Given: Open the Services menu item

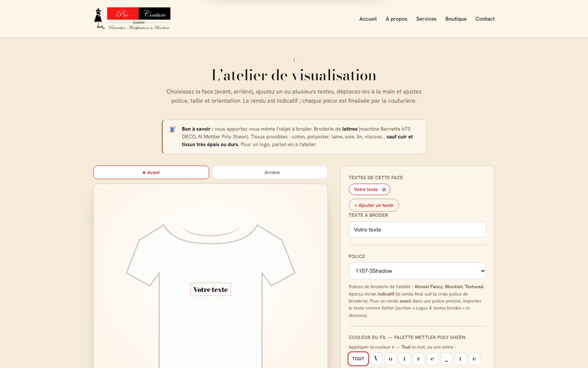Looking at the screenshot, I should click(426, 19).
